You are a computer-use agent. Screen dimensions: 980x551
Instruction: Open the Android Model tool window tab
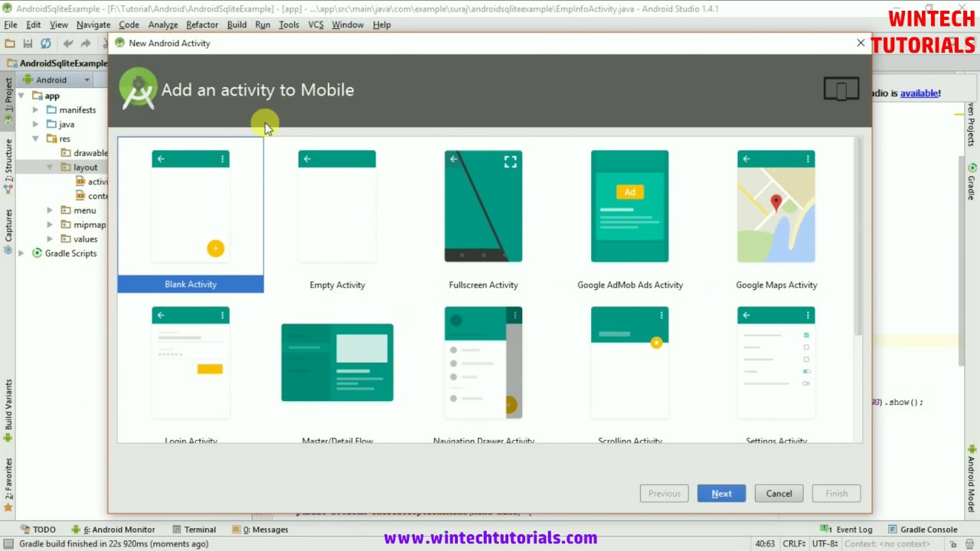coord(972,481)
